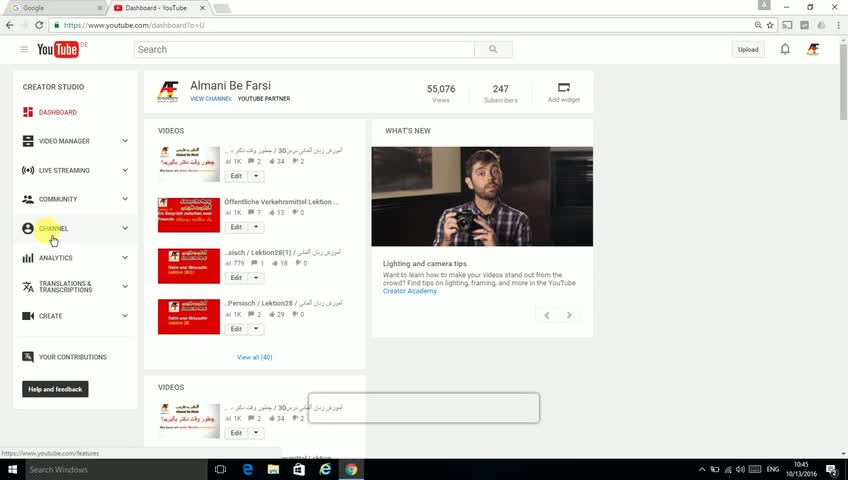This screenshot has width=848, height=480.
Task: Expand the Community section chevron
Action: point(125,199)
